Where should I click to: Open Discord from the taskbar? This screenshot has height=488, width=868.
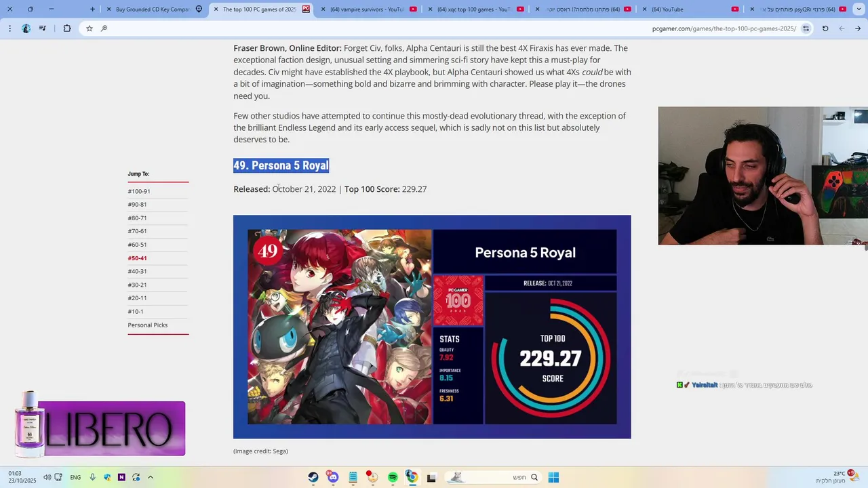coord(333,477)
